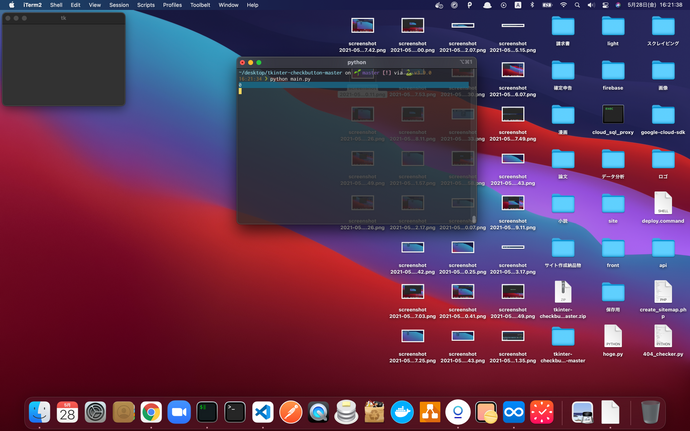Select the api folder on the desktop

(x=663, y=248)
